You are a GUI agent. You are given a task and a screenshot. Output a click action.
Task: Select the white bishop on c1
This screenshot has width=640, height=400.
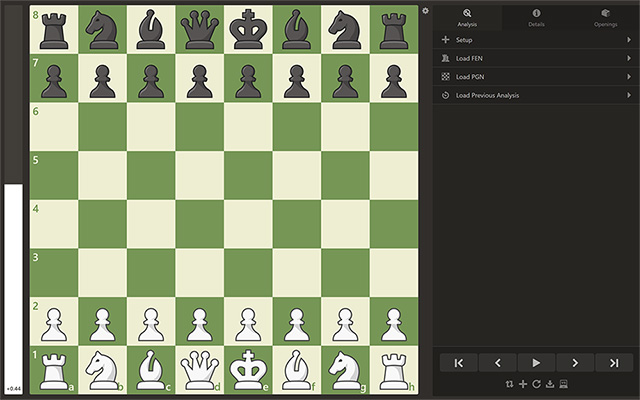click(151, 370)
